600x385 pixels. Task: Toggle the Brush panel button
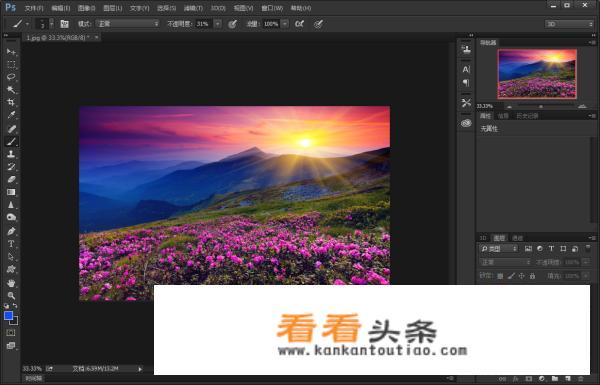tap(64, 24)
